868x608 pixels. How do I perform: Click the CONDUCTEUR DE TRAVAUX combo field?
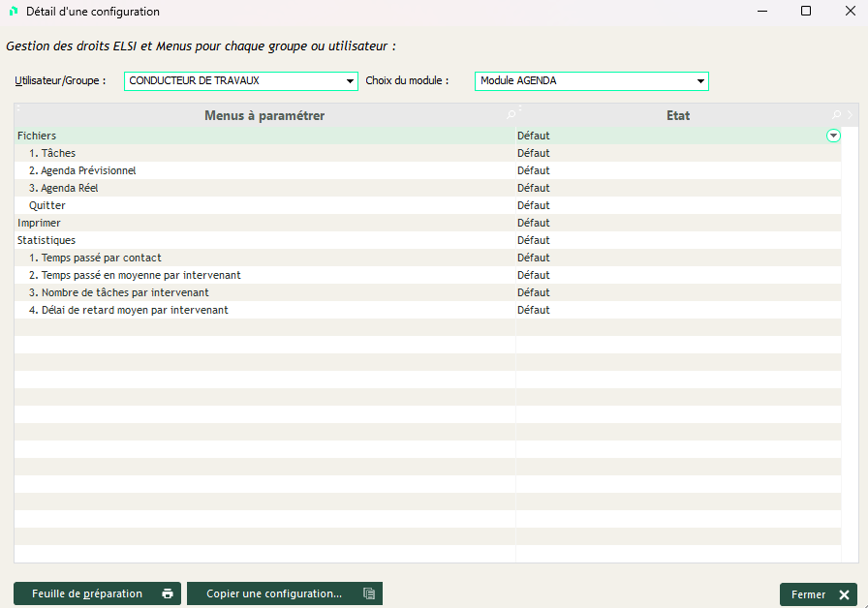point(241,81)
